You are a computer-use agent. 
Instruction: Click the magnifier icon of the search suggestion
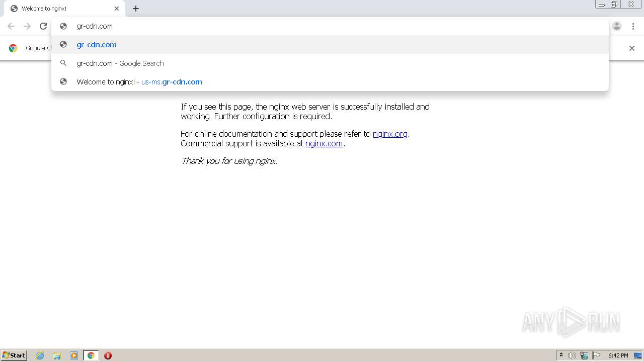pyautogui.click(x=63, y=63)
